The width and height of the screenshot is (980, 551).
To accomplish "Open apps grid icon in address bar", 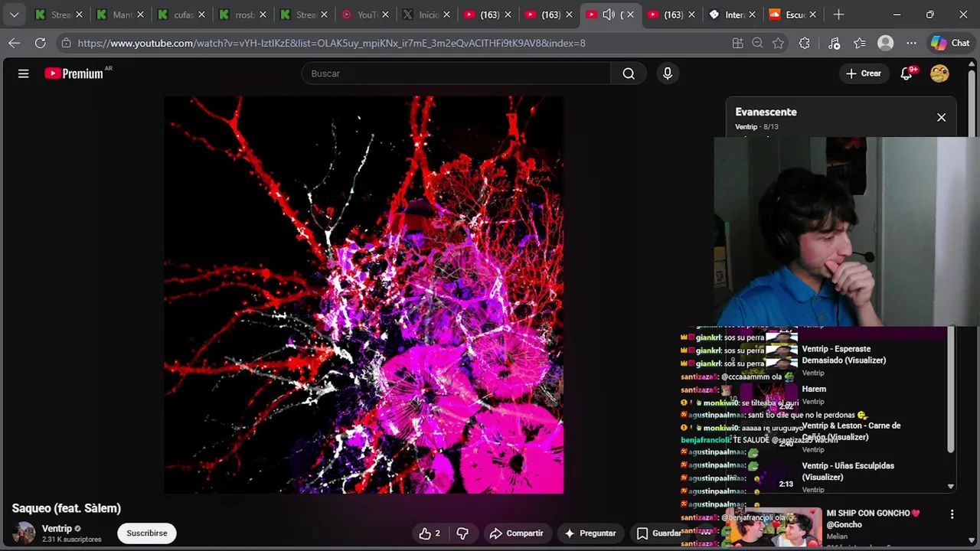I will [x=737, y=43].
